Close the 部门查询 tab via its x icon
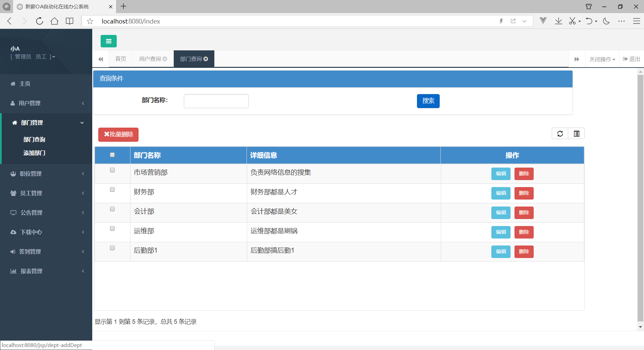Viewport: 644px width, 350px height. 206,59
